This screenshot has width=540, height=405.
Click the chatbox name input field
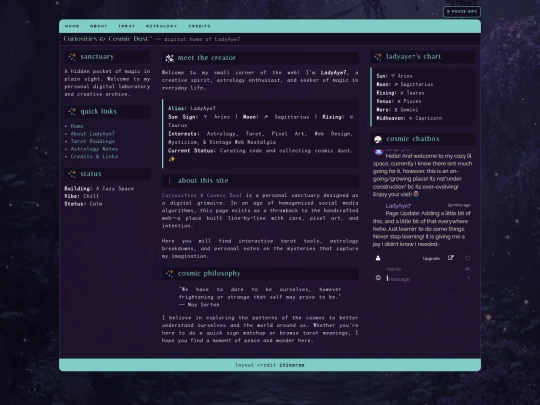pyautogui.click(x=424, y=269)
